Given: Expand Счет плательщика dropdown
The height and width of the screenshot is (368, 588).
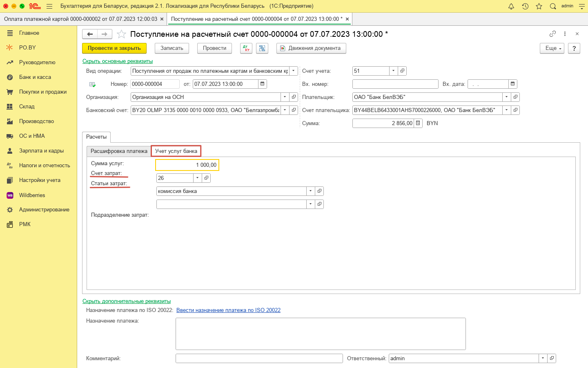Looking at the screenshot, I should click(506, 110).
